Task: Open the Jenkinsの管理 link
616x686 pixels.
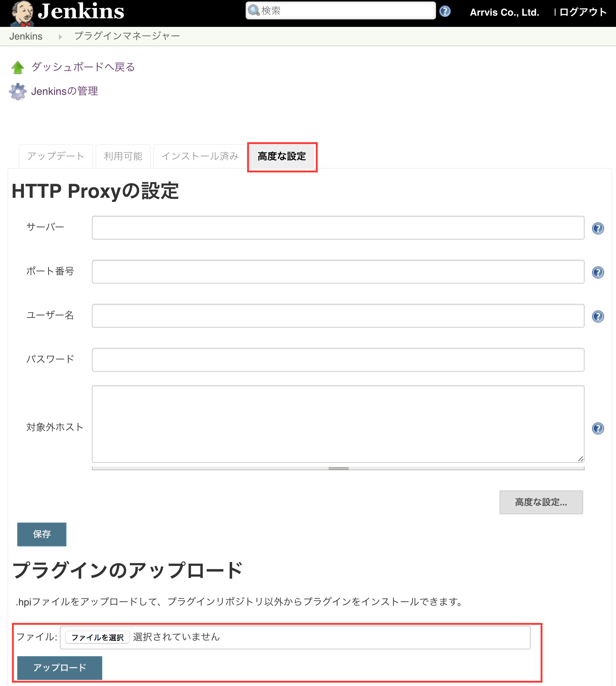Action: pos(65,91)
